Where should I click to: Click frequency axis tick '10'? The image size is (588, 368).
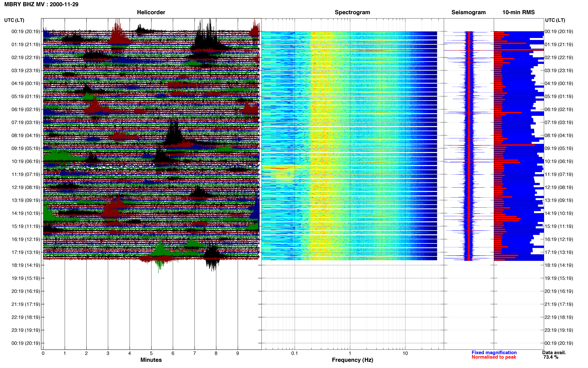405,353
